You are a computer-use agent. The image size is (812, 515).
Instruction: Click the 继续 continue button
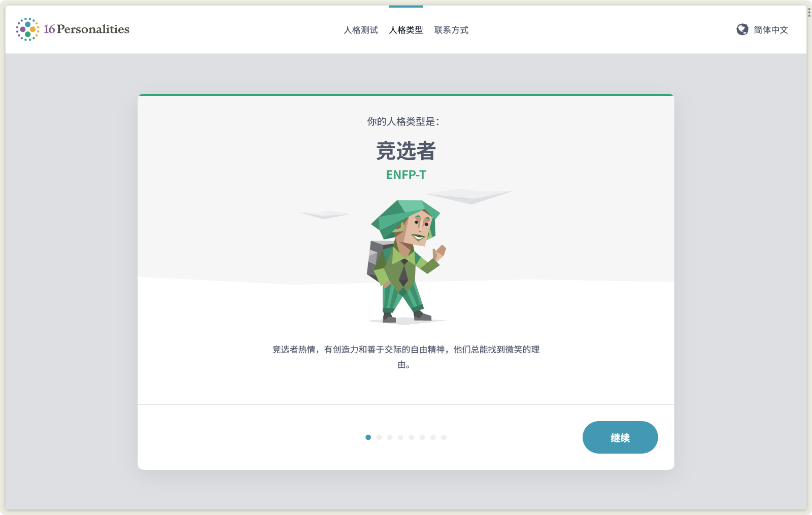point(620,437)
